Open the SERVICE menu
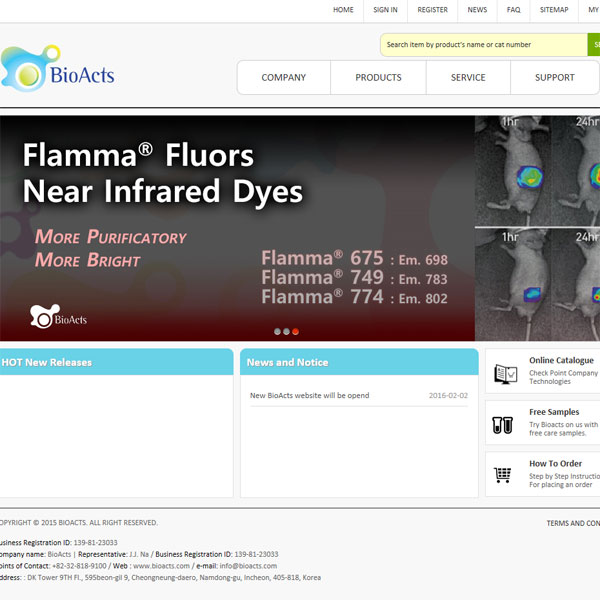 (x=468, y=77)
